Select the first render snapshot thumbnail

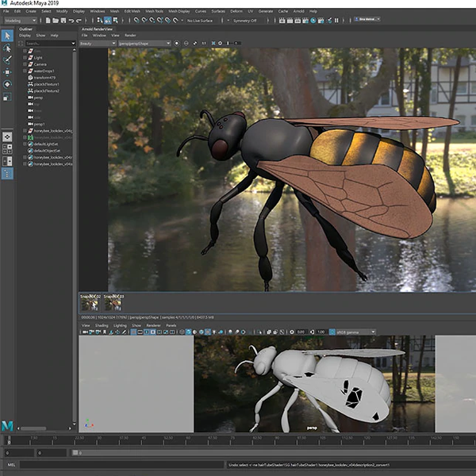click(90, 303)
